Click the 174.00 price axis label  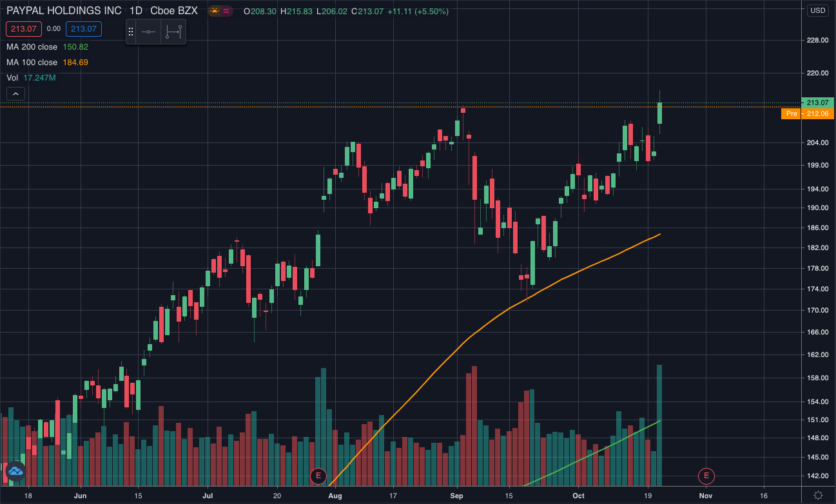(817, 289)
